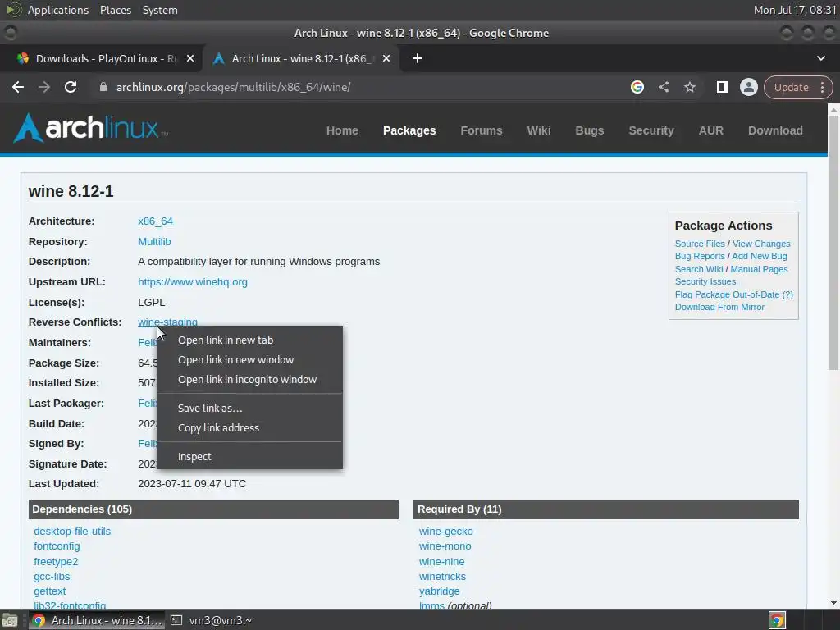This screenshot has width=840, height=630.
Task: Open the System menu
Action: click(x=160, y=10)
